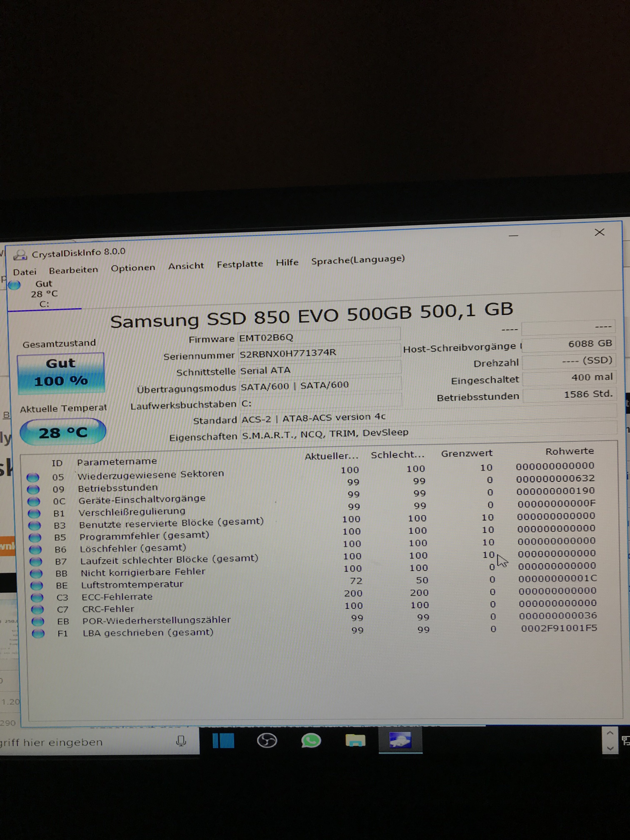Open Task View from the taskbar
This screenshot has width=630, height=840.
(x=223, y=740)
